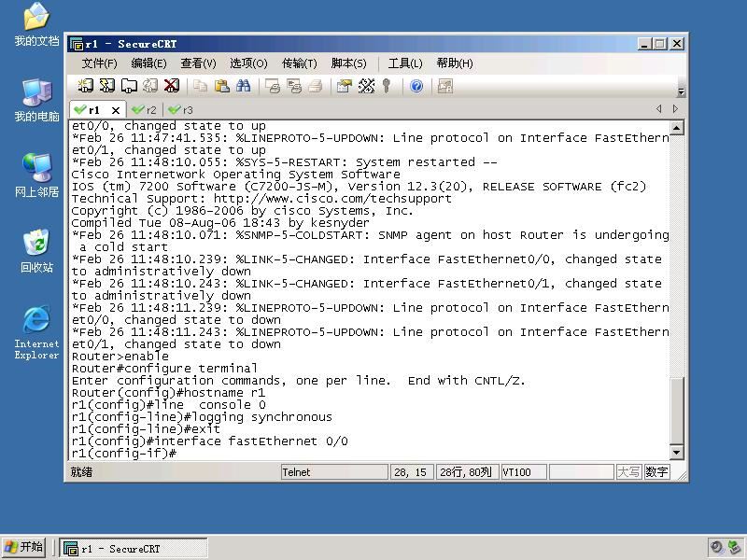Open Internet Explorer desktop icon
This screenshot has height=560, width=747.
[x=36, y=332]
